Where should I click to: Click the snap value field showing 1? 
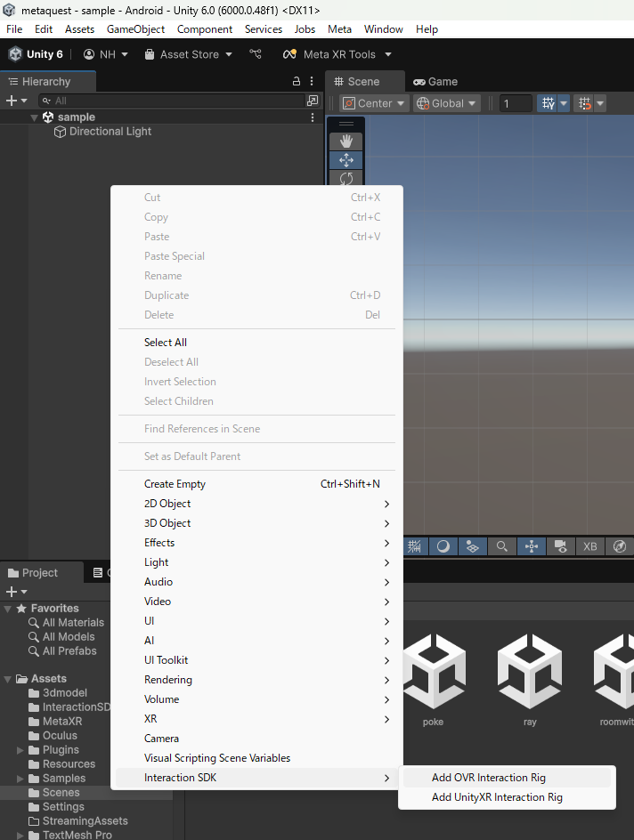point(516,103)
